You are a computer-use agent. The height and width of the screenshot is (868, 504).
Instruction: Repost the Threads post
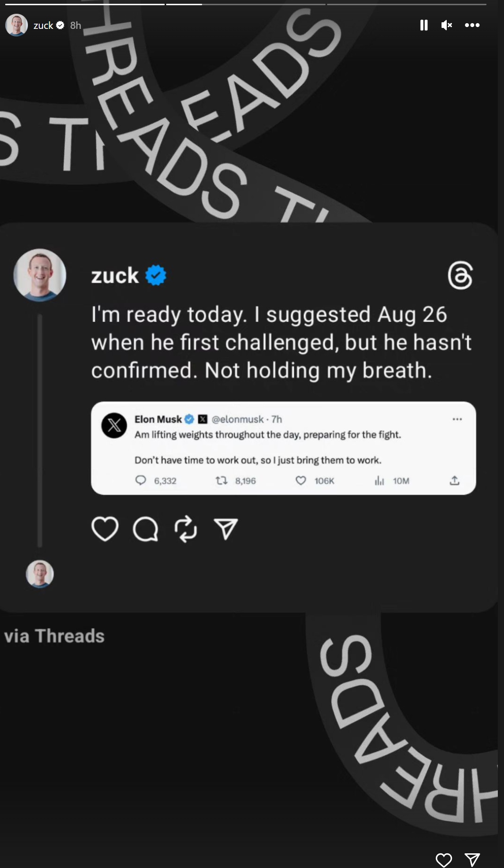coord(186,528)
